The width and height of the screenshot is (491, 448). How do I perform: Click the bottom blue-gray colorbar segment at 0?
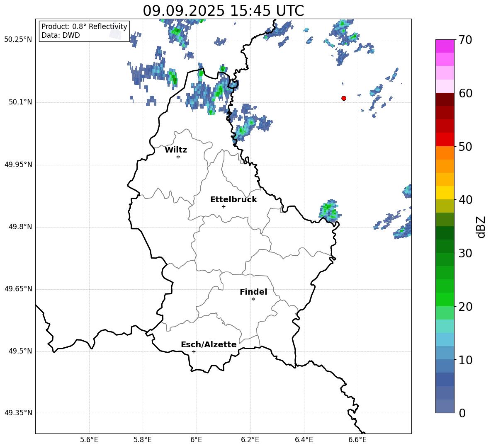[x=445, y=406]
